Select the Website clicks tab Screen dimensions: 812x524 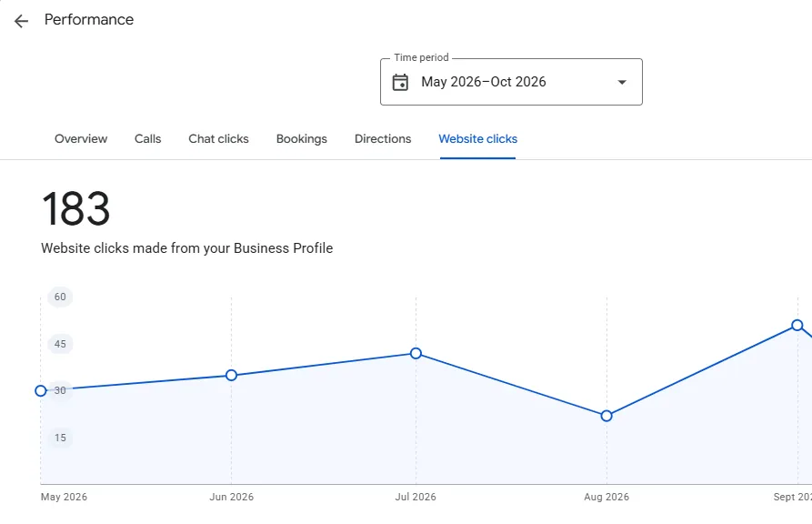pos(477,139)
